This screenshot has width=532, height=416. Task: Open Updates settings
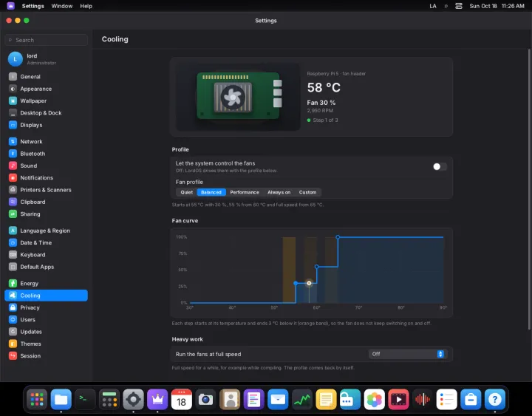[46, 332]
